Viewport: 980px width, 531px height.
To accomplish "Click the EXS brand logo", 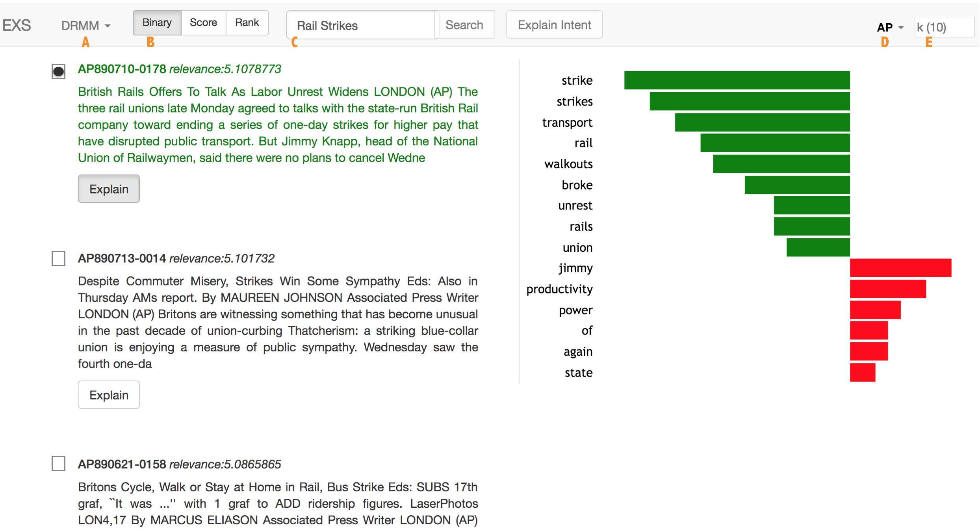I will pyautogui.click(x=17, y=25).
